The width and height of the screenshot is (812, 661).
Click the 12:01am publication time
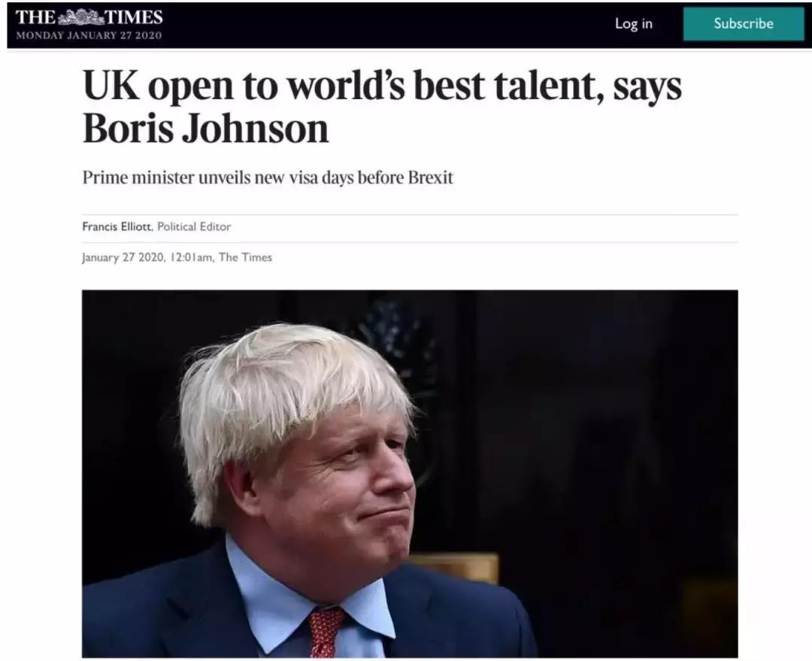tap(191, 257)
